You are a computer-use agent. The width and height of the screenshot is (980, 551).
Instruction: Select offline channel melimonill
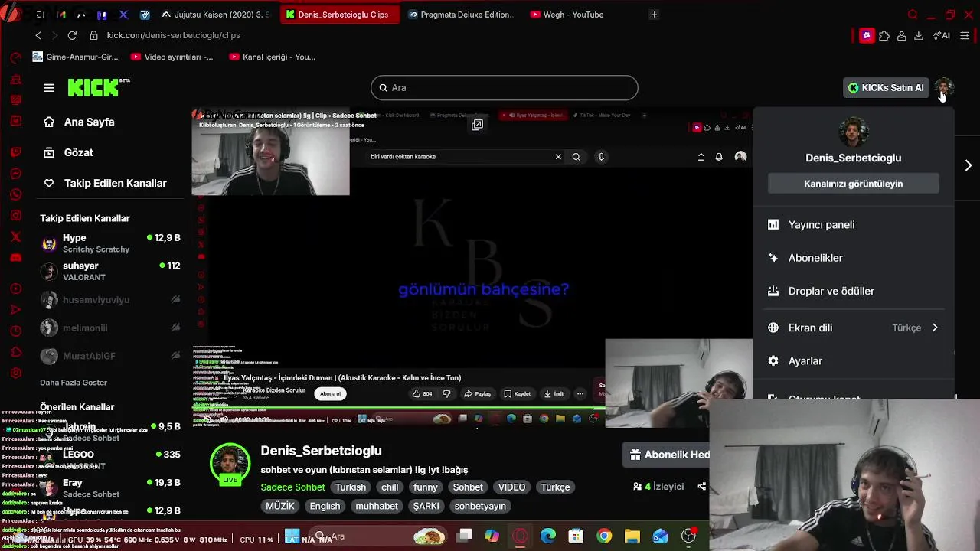[110, 328]
